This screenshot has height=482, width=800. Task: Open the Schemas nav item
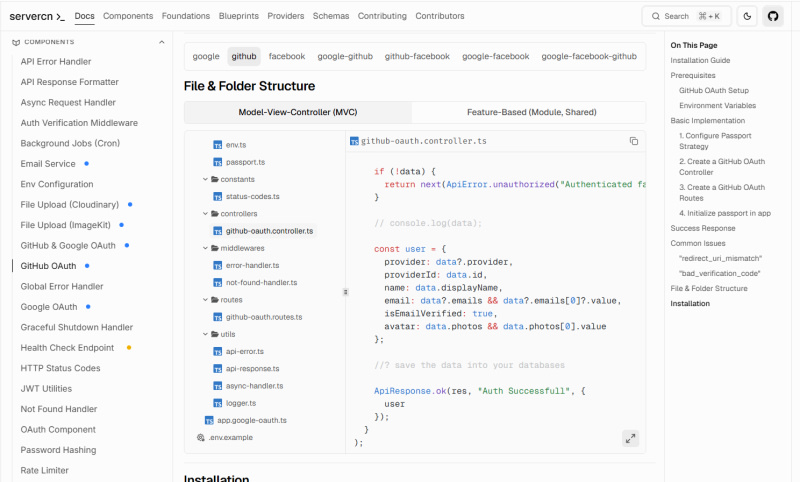(331, 16)
